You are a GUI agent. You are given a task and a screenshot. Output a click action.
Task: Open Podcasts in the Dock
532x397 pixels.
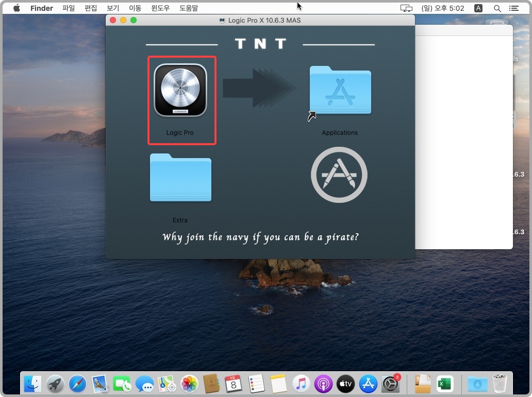323,384
